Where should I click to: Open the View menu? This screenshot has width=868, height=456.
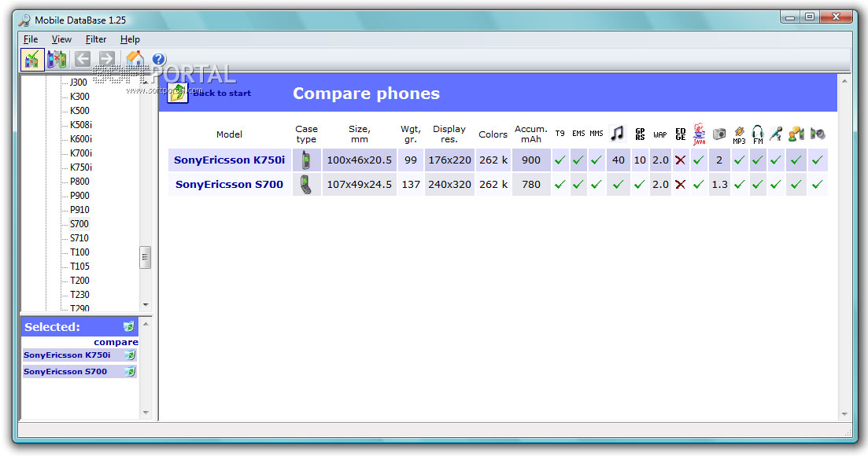coord(61,39)
